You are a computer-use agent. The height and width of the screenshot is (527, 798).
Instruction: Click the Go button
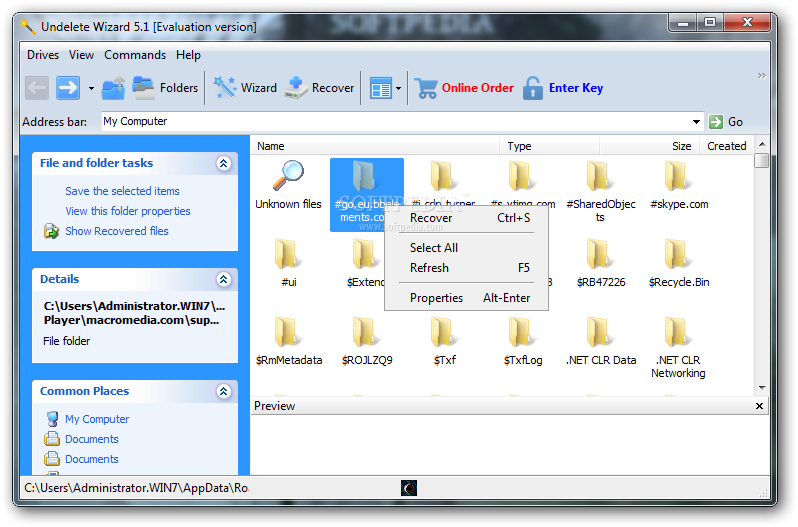[x=726, y=122]
